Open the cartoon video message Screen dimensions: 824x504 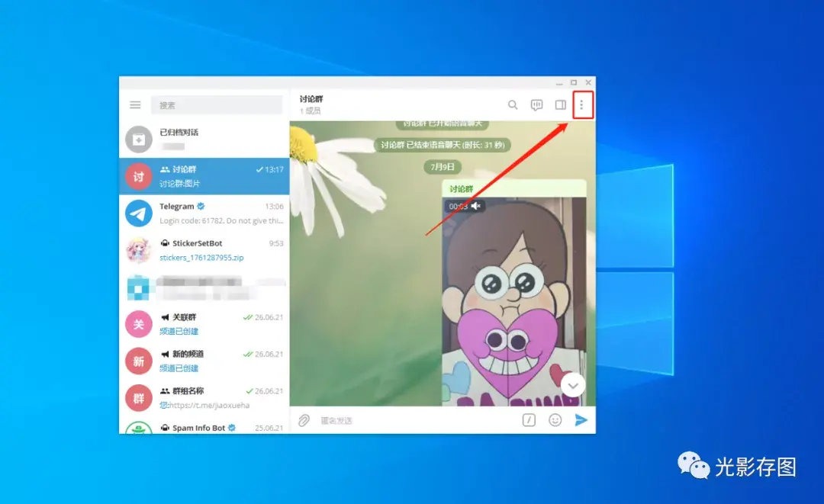click(x=514, y=301)
